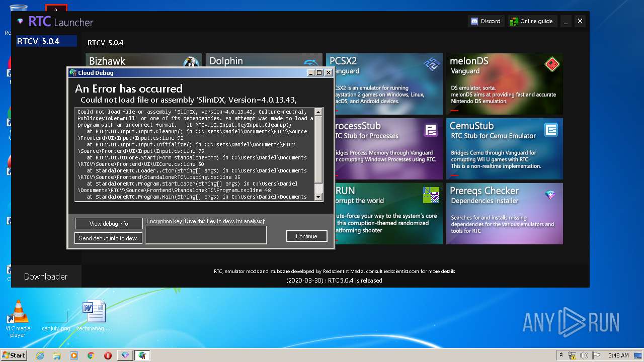Launch Opera from taskbar

point(108,355)
